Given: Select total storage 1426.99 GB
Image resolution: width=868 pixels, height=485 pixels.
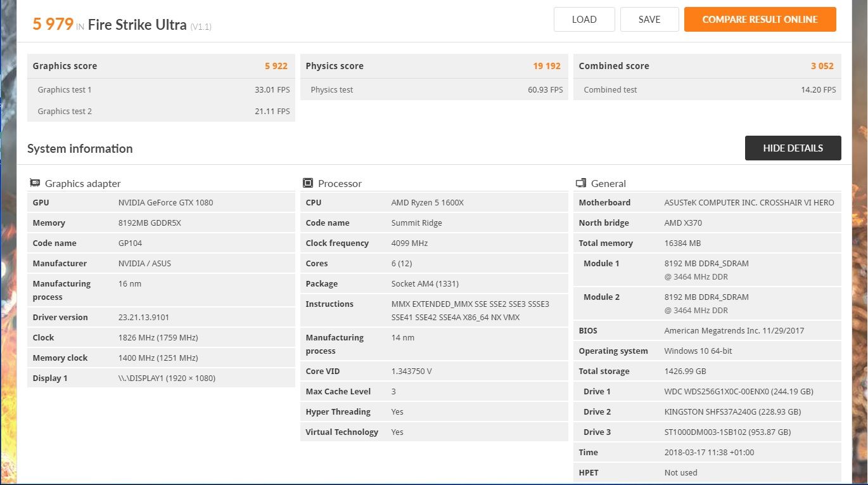Looking at the screenshot, I should point(685,372).
